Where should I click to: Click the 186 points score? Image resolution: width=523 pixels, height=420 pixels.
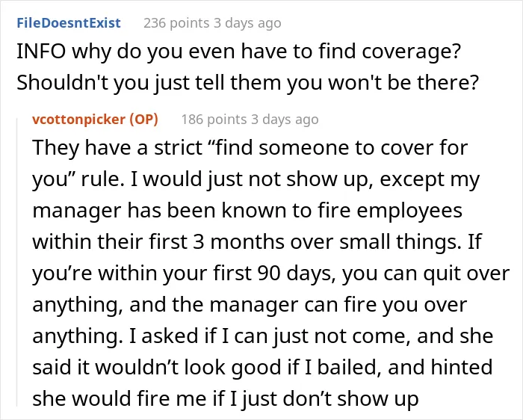click(214, 119)
